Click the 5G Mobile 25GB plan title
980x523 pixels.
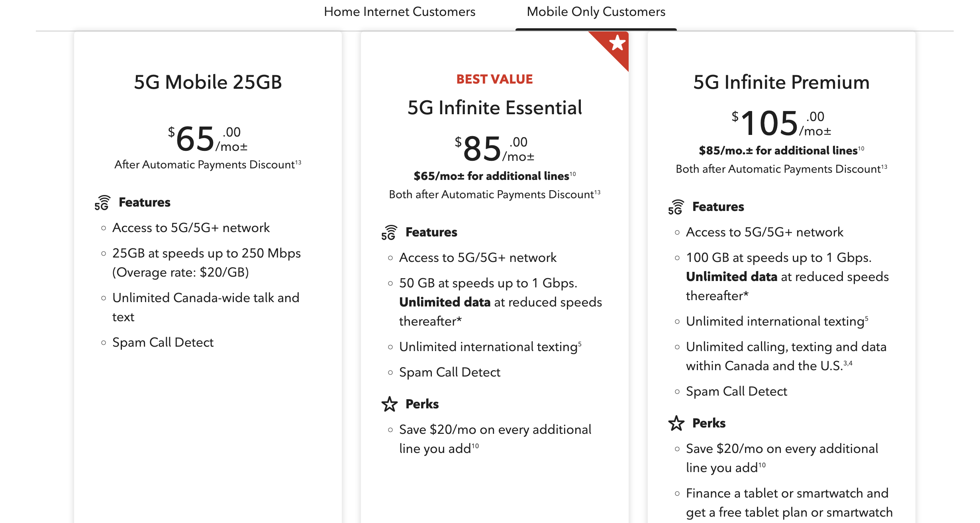[208, 82]
